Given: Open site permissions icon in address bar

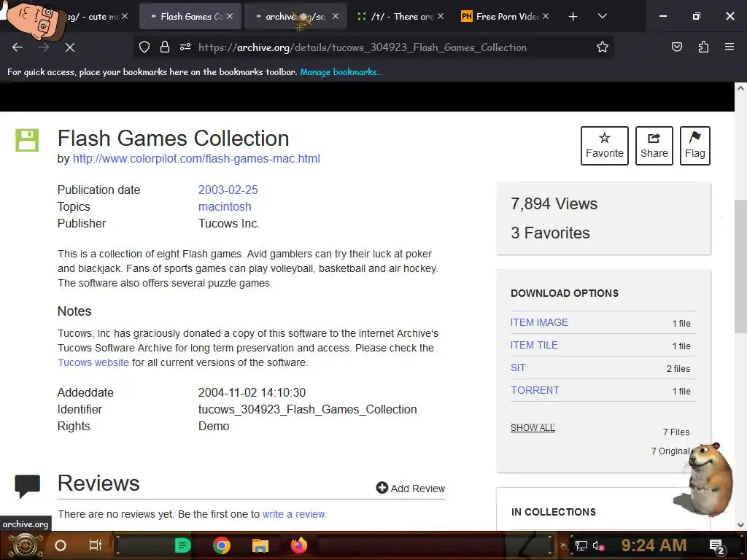Looking at the screenshot, I should click(185, 47).
